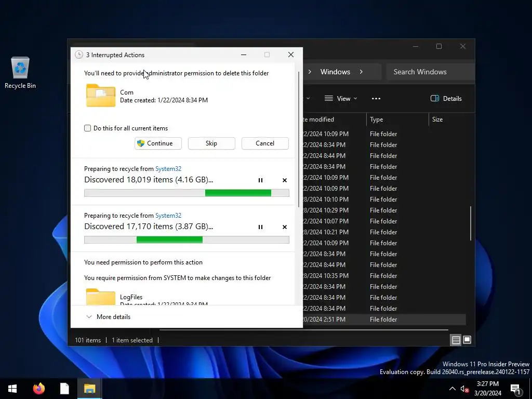The height and width of the screenshot is (399, 532).
Task: Select the row modified at 10:21 PM
Action: click(x=383, y=232)
